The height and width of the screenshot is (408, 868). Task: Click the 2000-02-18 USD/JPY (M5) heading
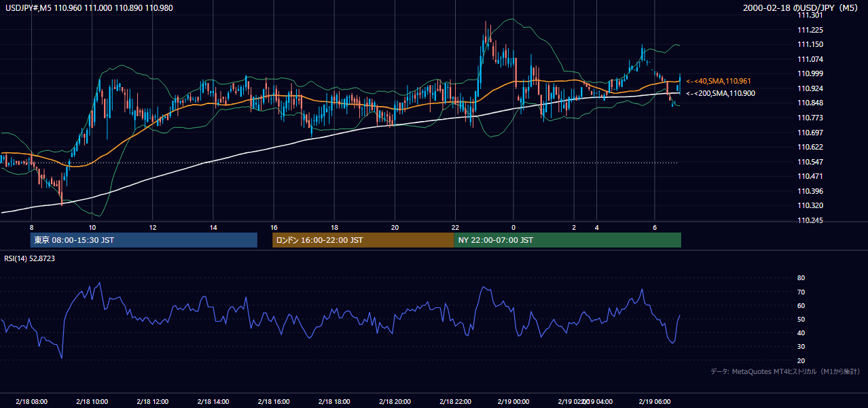(x=801, y=7)
